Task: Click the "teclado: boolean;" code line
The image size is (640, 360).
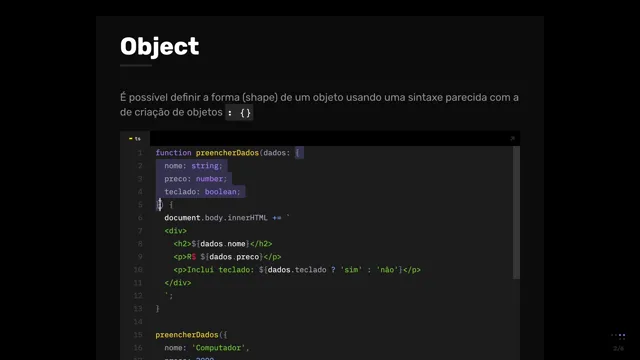Action: pos(202,192)
